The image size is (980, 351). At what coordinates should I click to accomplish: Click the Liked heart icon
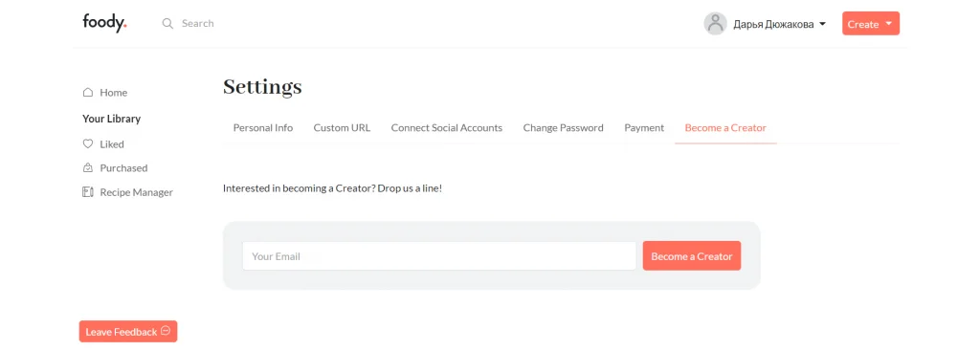tap(88, 143)
